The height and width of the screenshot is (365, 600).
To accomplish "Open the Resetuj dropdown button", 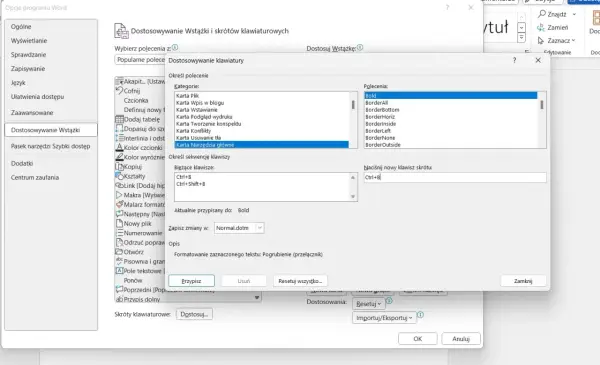I will [x=368, y=304].
